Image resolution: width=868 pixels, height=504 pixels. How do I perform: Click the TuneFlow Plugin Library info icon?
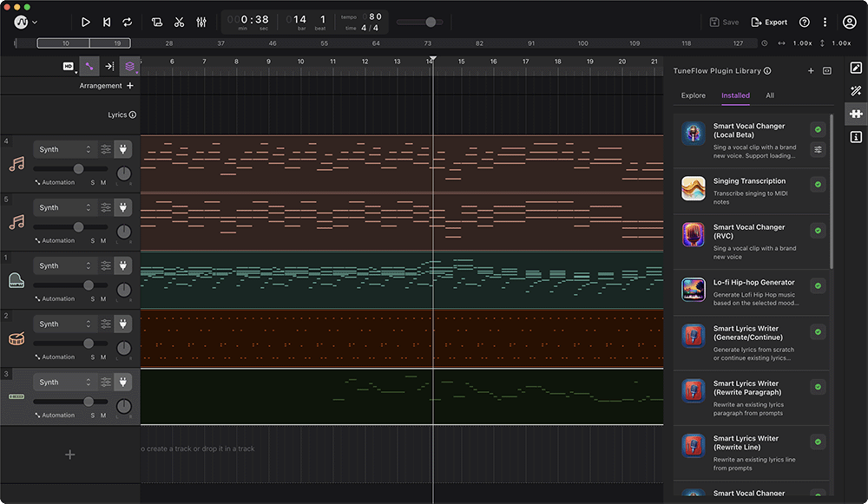coord(767,71)
